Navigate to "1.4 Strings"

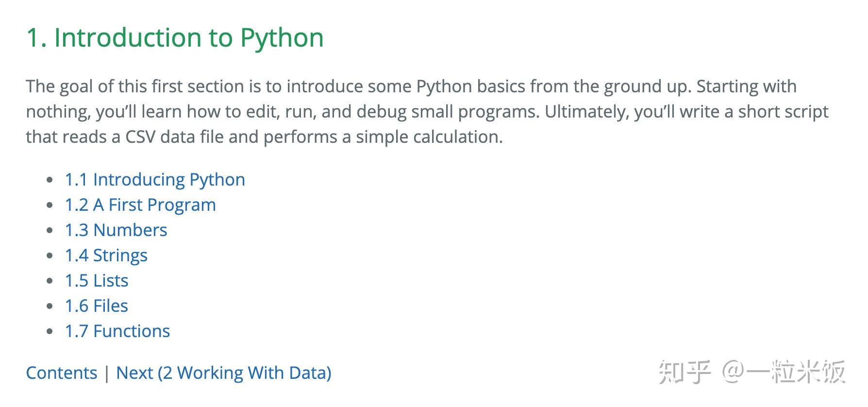coord(106,255)
